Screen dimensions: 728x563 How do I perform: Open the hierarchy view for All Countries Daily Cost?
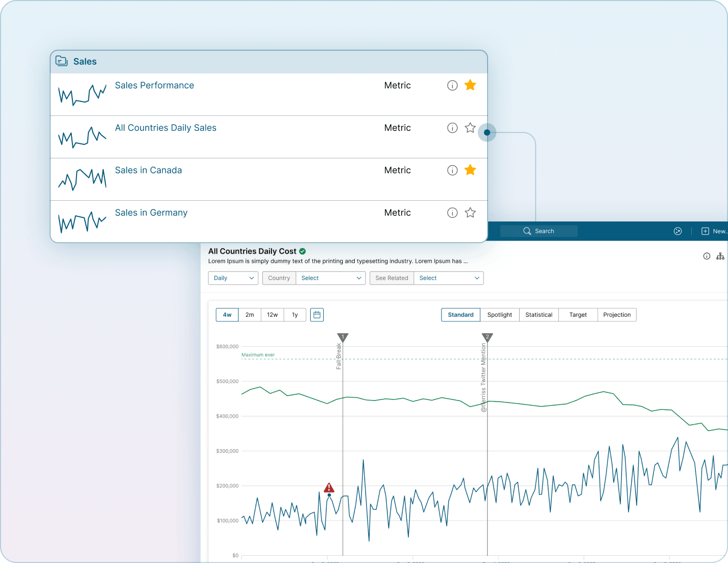click(x=720, y=256)
